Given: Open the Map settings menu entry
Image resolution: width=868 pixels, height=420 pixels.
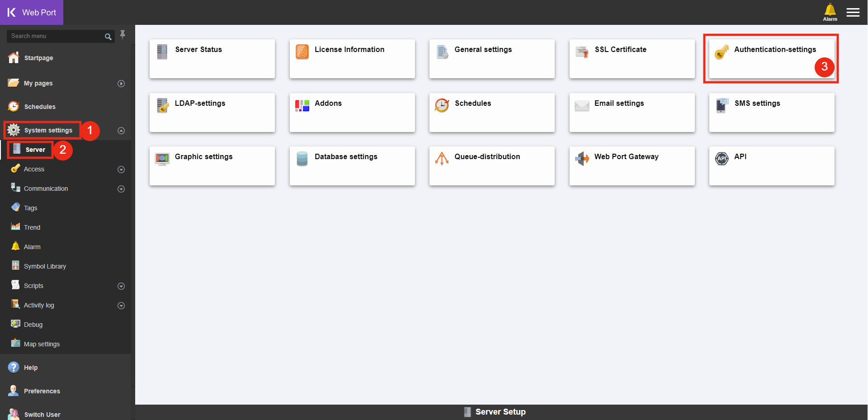Looking at the screenshot, I should [x=66, y=344].
